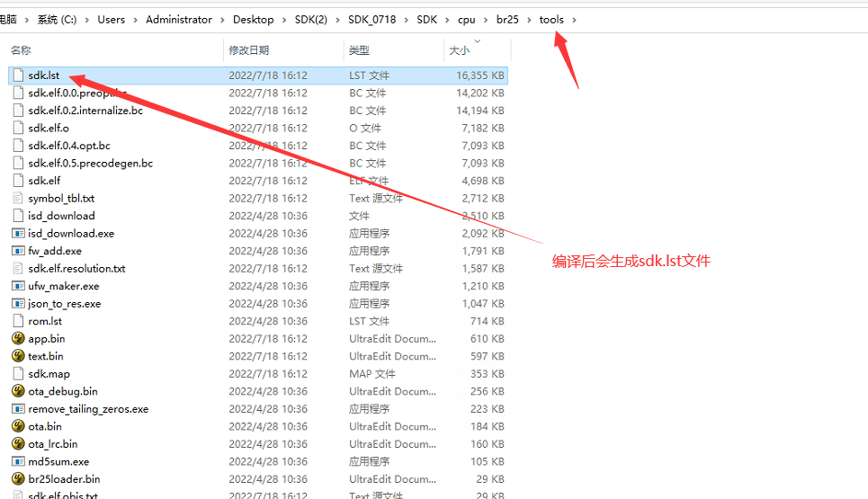The height and width of the screenshot is (499, 868).
Task: Expand the chevron after Desktop in breadcrumb
Action: [284, 20]
